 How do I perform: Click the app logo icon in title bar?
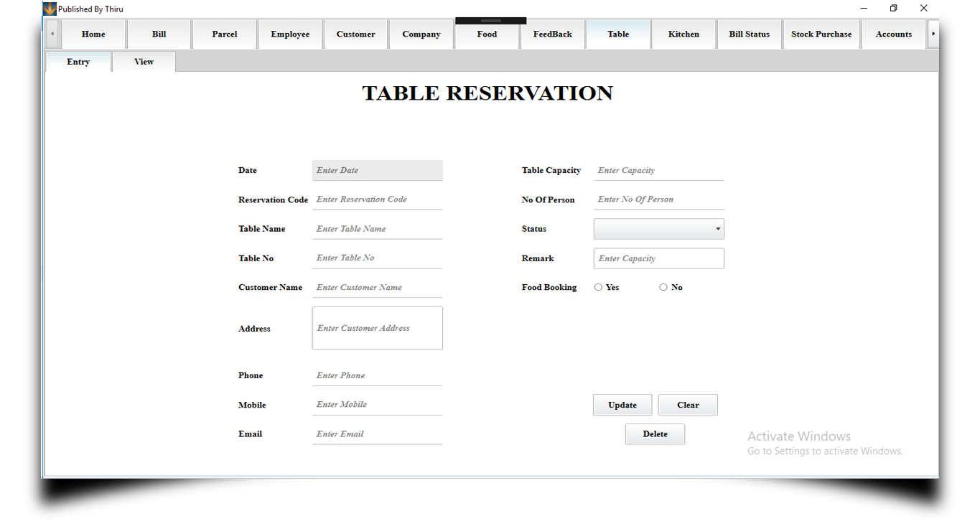pos(50,9)
